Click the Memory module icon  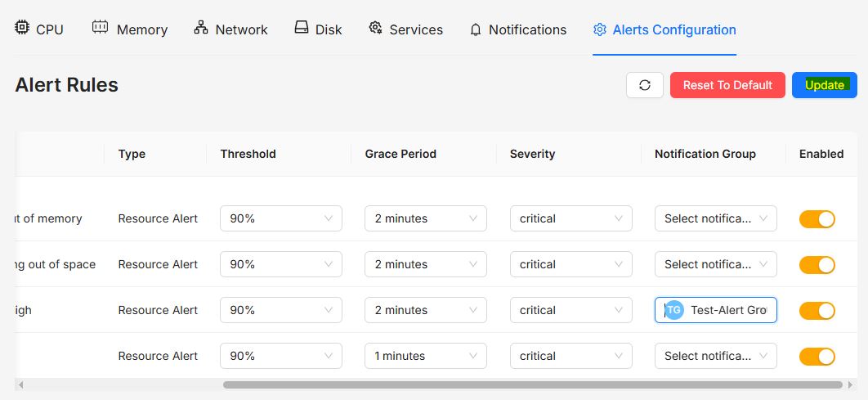(101, 27)
